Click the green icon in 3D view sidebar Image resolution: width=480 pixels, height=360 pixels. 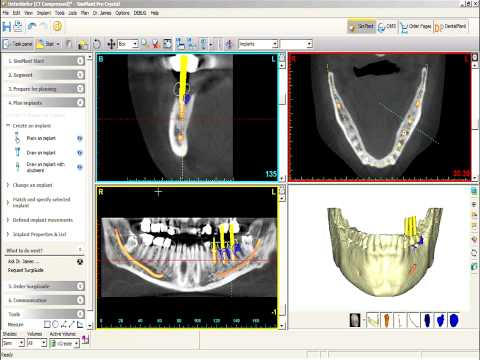tap(474, 267)
